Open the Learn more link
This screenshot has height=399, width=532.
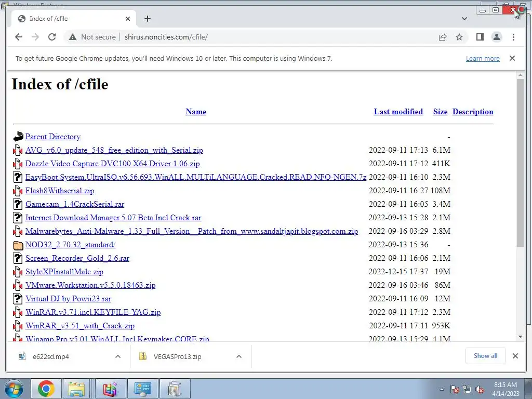pos(483,58)
